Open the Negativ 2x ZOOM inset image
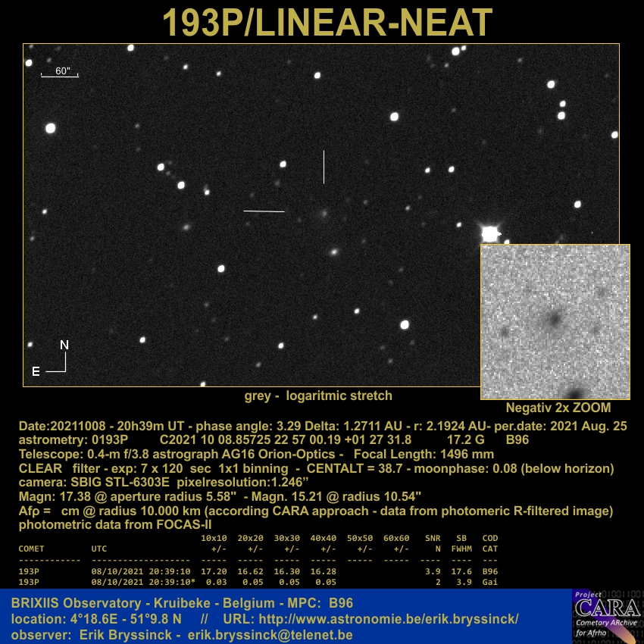This screenshot has width=644, height=644. [555, 321]
